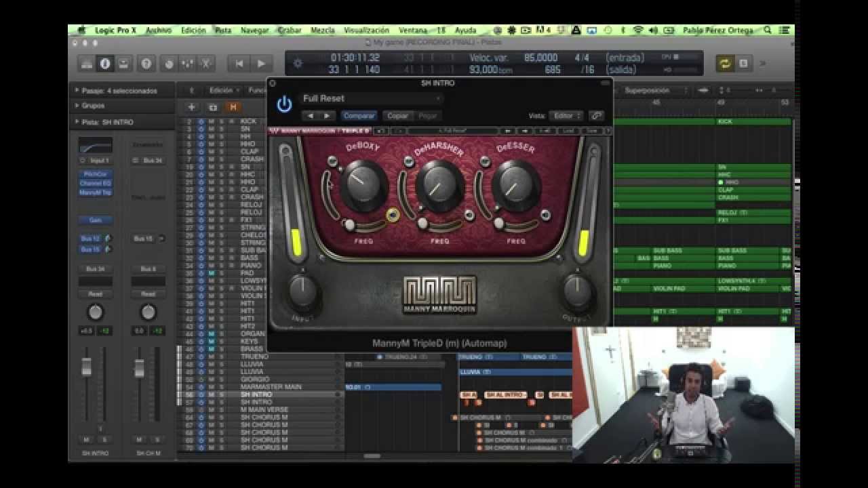Viewport: 868px width, 488px height.
Task: Open the Input 1 slot on the channel strip
Action: coord(95,161)
